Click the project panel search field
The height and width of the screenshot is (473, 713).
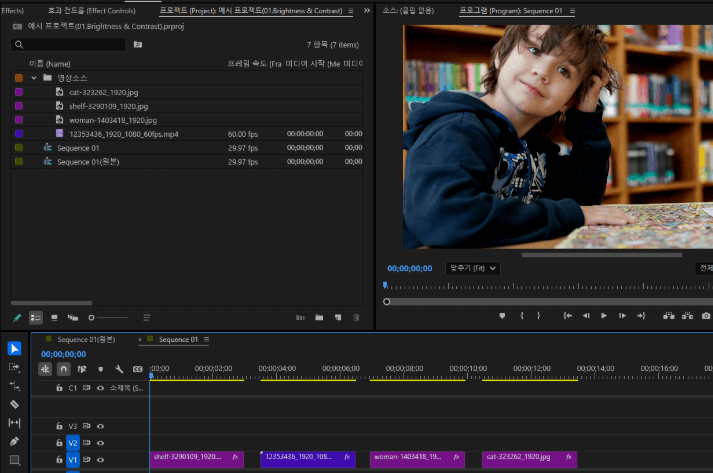(x=70, y=45)
